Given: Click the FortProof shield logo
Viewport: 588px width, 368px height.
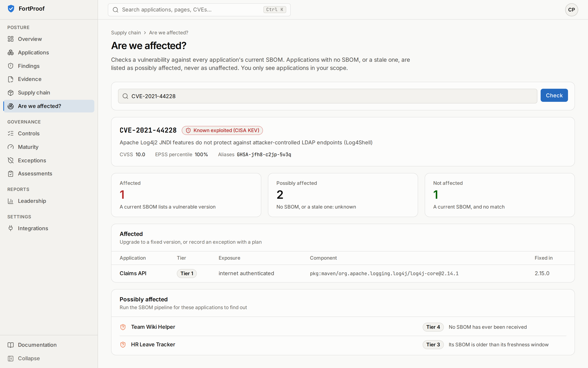Looking at the screenshot, I should pos(11,9).
